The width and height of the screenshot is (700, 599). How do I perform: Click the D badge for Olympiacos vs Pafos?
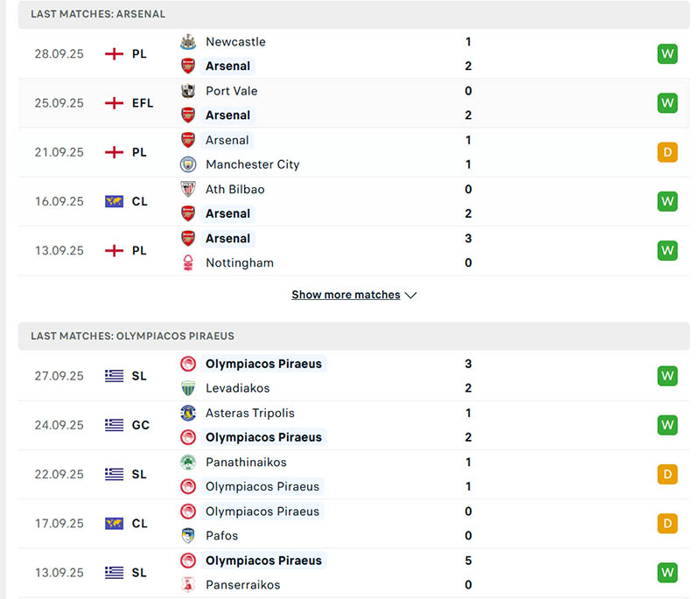pyautogui.click(x=668, y=523)
